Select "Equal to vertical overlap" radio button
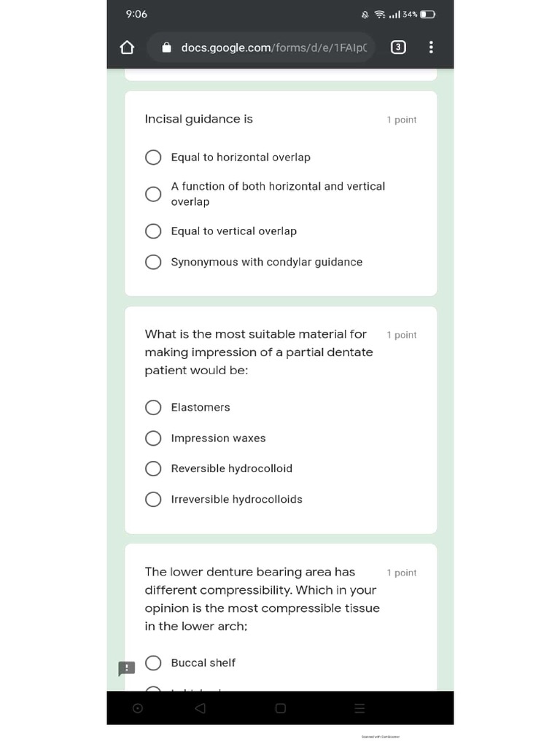The width and height of the screenshot is (560, 747). (153, 231)
